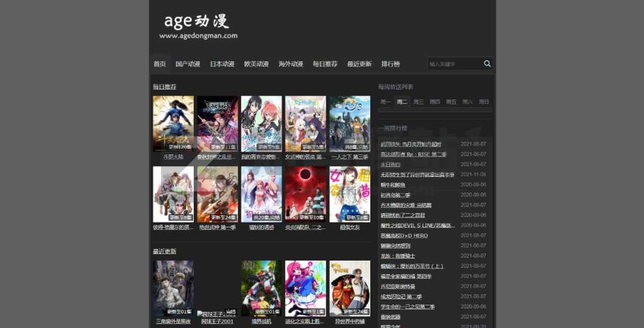Switch to the 周一 schedule tab
644x328 pixels.
(386, 102)
